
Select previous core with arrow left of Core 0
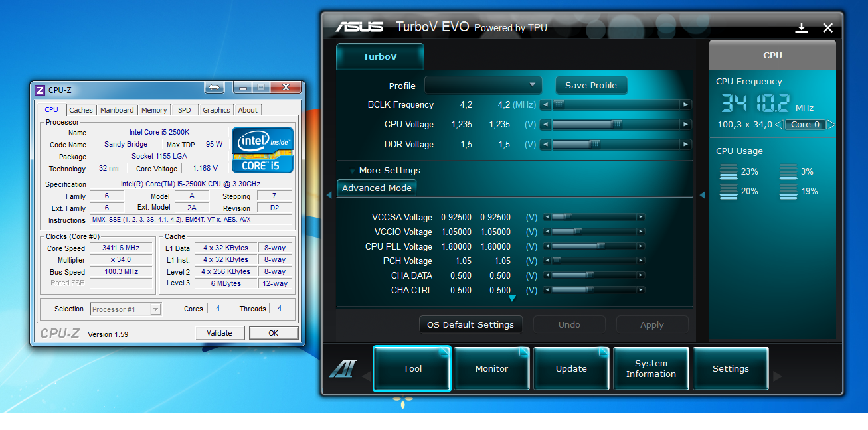tap(779, 125)
